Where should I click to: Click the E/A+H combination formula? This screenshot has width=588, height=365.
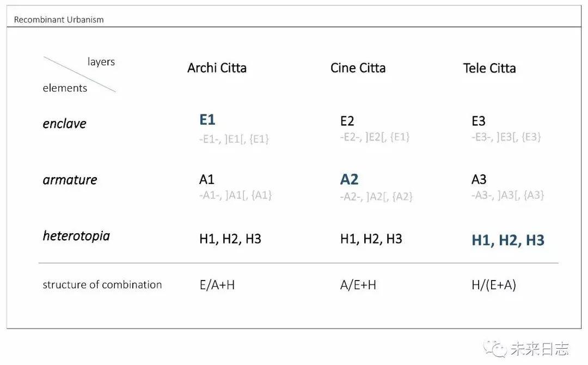pyautogui.click(x=217, y=285)
